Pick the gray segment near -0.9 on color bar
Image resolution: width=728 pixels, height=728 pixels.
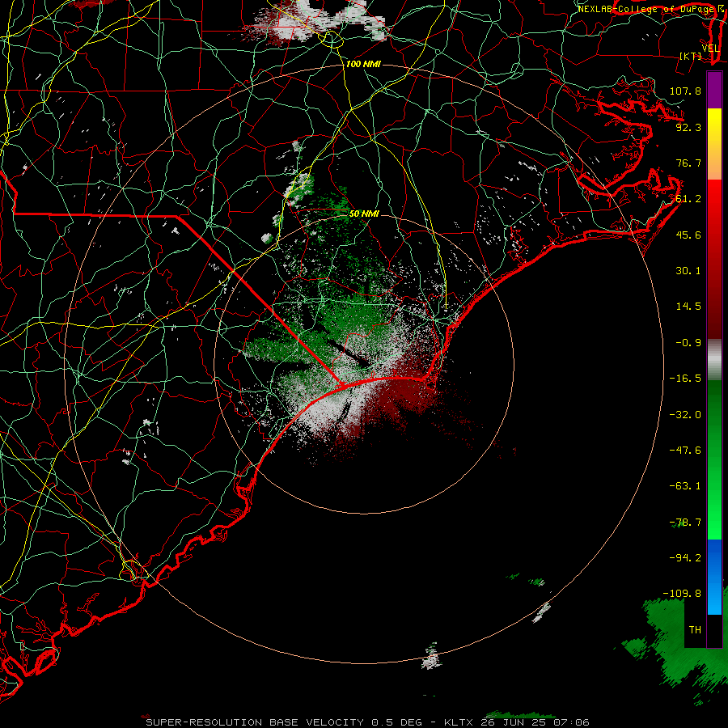point(714,358)
